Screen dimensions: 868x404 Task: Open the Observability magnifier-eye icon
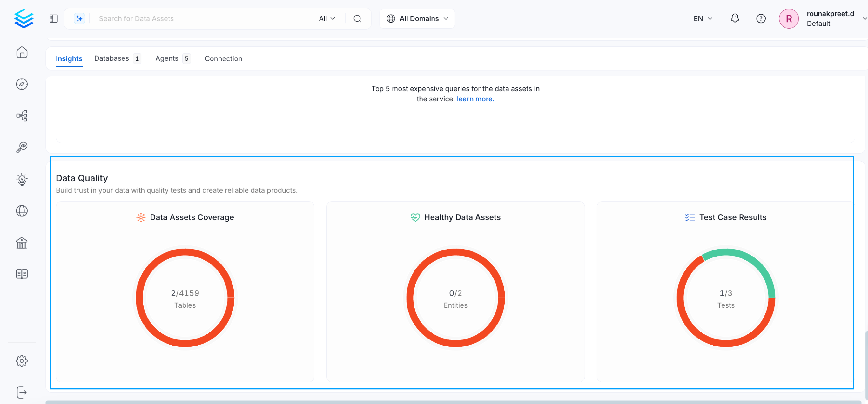coord(22,147)
